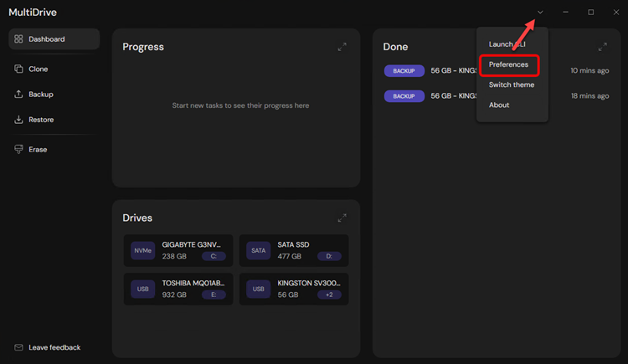Choose Launch CLI in the dropdown menu
Viewport: 628px width, 364px height.
[x=507, y=44]
